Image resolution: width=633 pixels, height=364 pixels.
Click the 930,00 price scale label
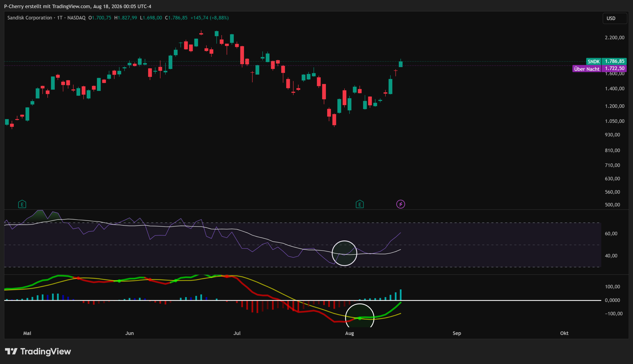coord(612,135)
